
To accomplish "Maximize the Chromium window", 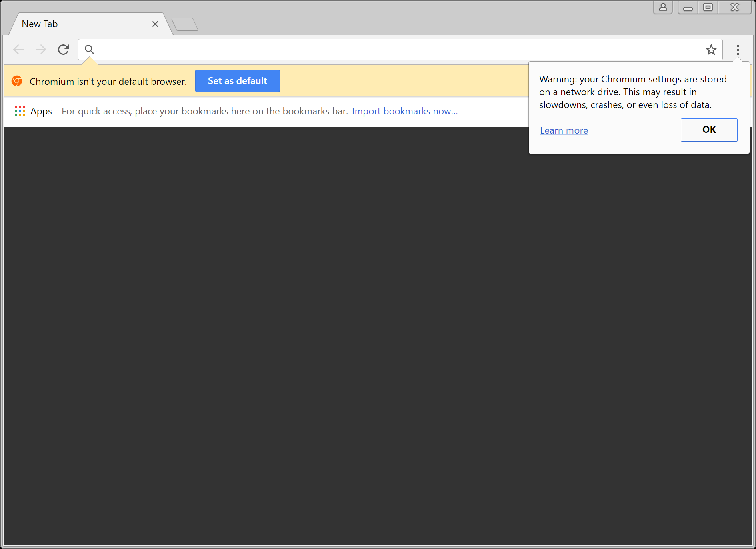I will click(x=708, y=7).
